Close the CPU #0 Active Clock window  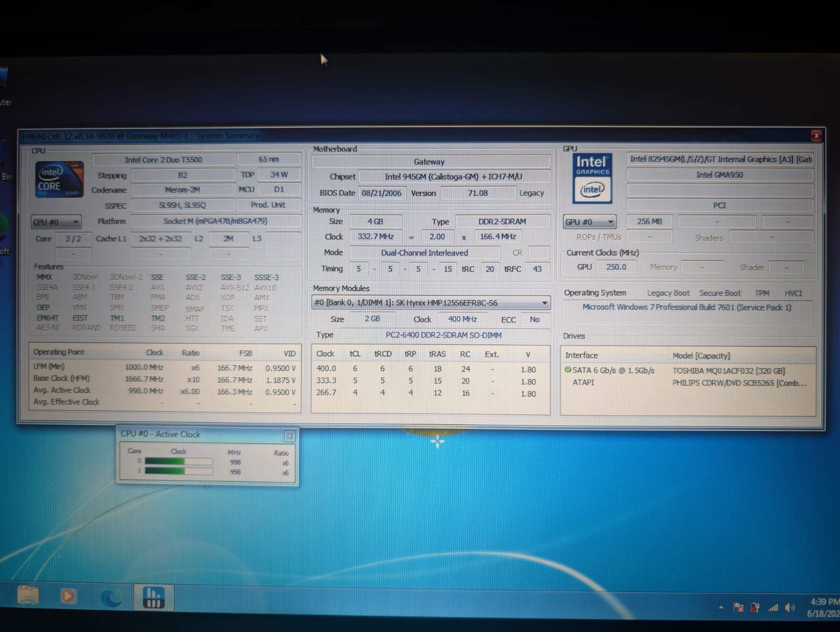click(289, 436)
